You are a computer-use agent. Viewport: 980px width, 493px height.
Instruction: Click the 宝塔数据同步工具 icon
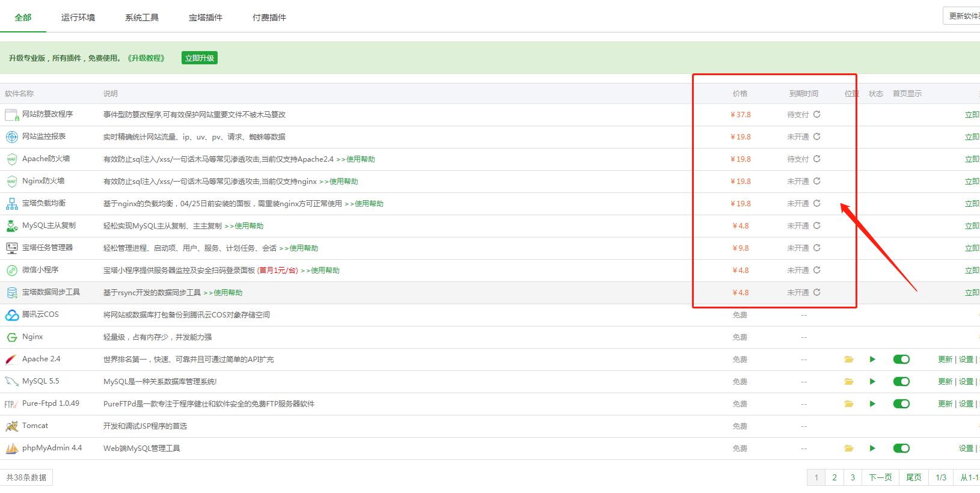coord(11,293)
